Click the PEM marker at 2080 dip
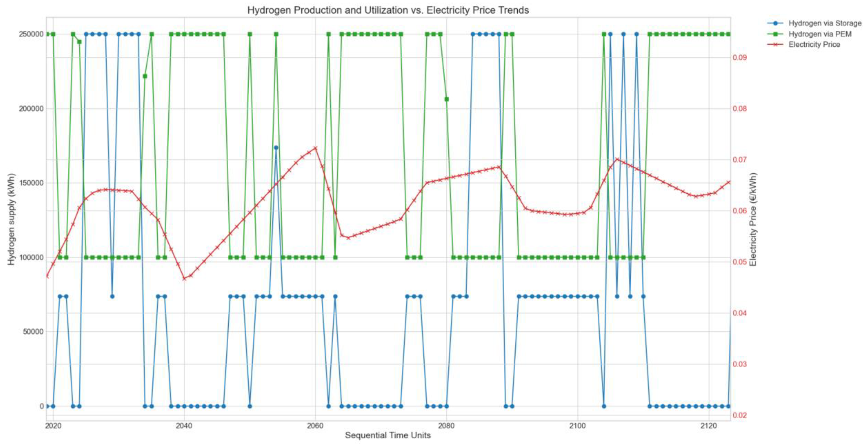Image resolution: width=868 pixels, height=446 pixels. click(446, 99)
